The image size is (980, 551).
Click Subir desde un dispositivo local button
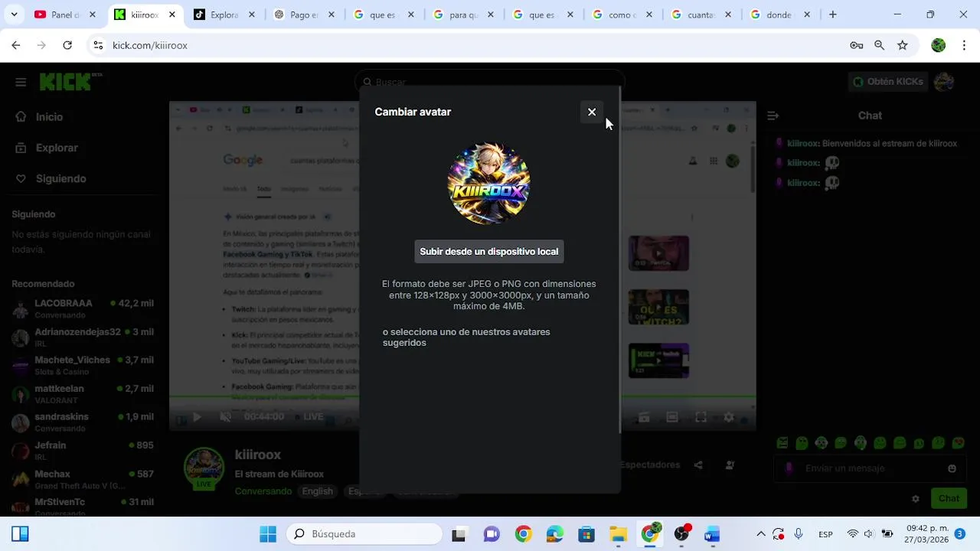[x=489, y=252]
